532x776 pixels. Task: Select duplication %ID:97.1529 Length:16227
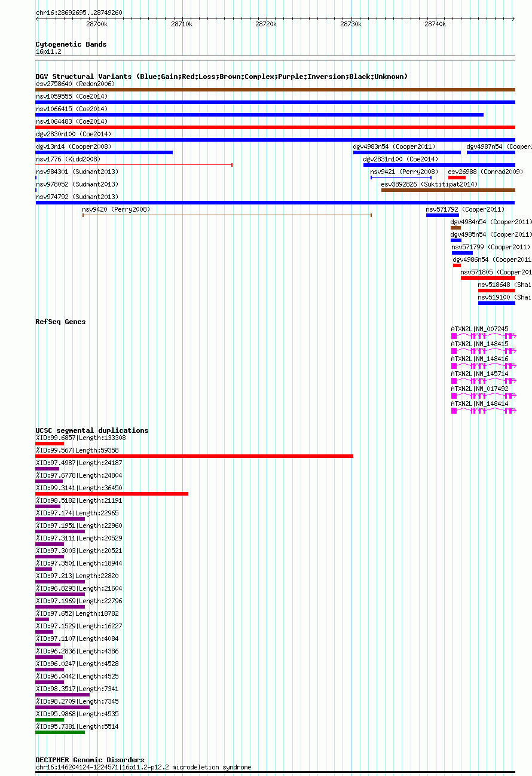pyautogui.click(x=44, y=632)
